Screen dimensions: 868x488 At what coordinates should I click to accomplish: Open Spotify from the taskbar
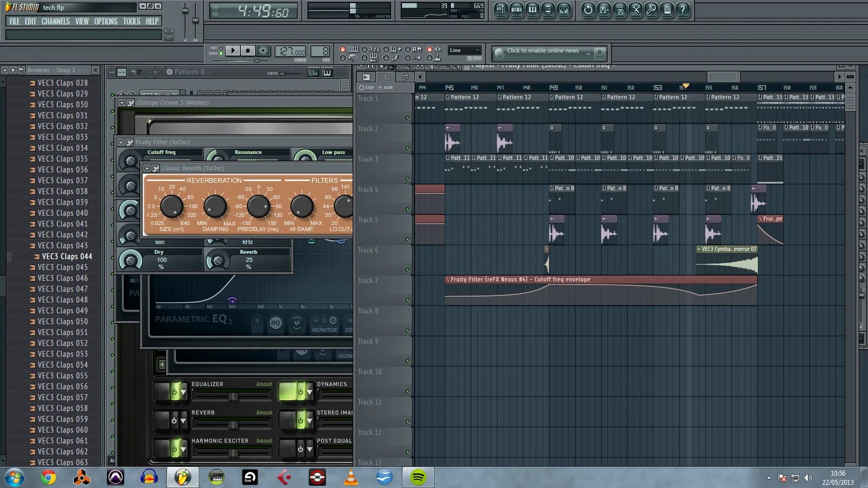click(x=418, y=477)
